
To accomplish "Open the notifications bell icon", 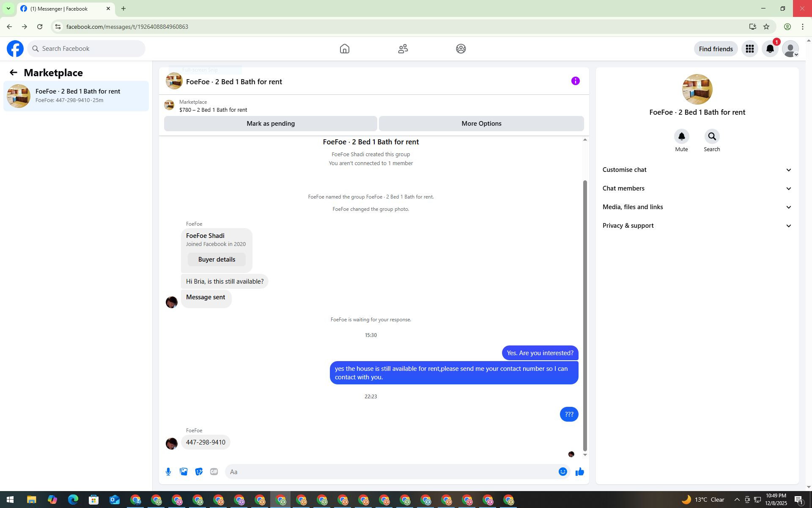I will 770,49.
